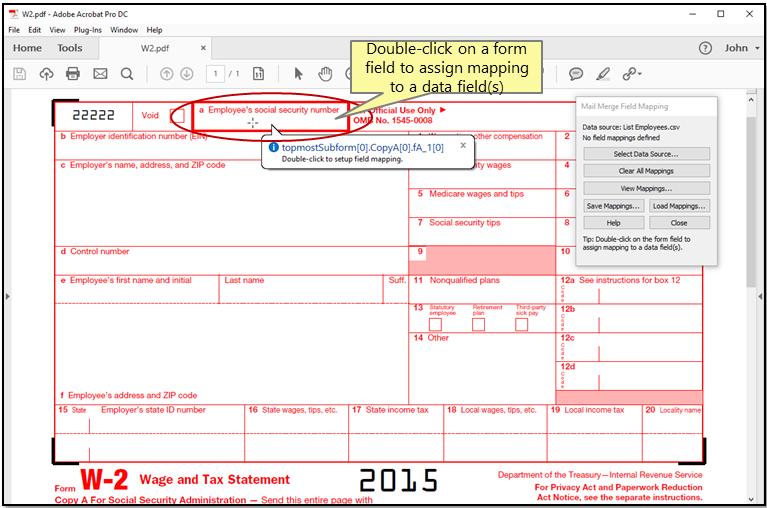Check the Third-party sick pay box
Image resolution: width=767 pixels, height=508 pixels.
click(x=521, y=325)
